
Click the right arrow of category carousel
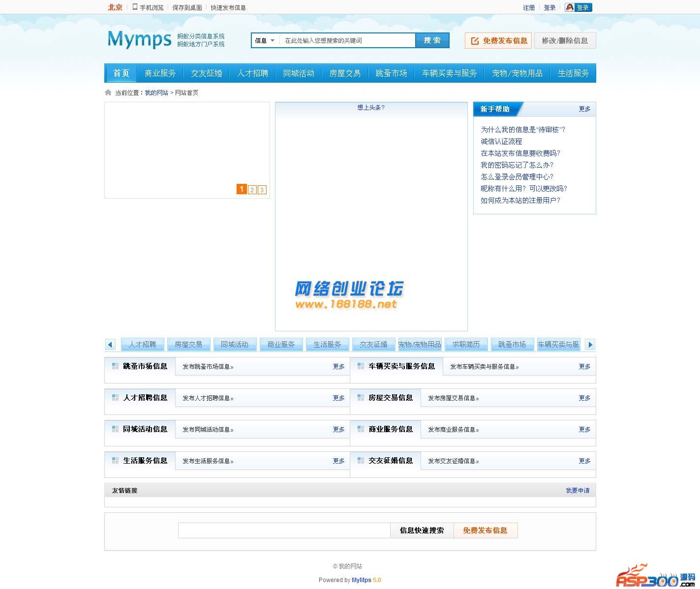coord(590,345)
